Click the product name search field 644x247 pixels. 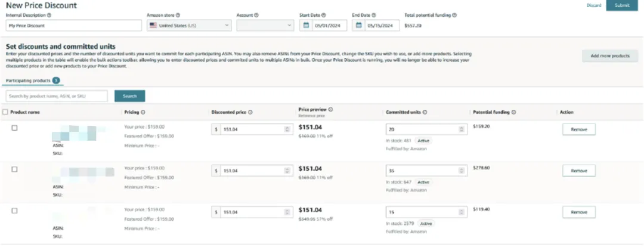[x=57, y=96]
